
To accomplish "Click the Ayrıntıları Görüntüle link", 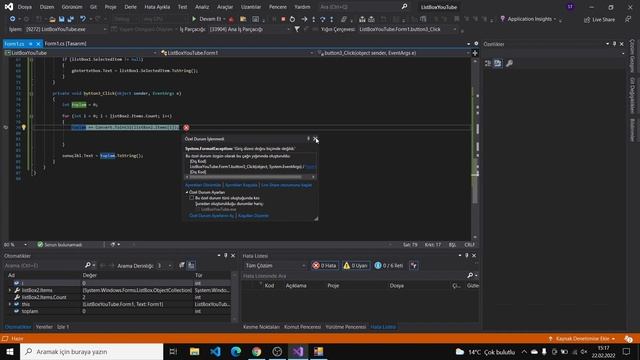I will (203, 185).
